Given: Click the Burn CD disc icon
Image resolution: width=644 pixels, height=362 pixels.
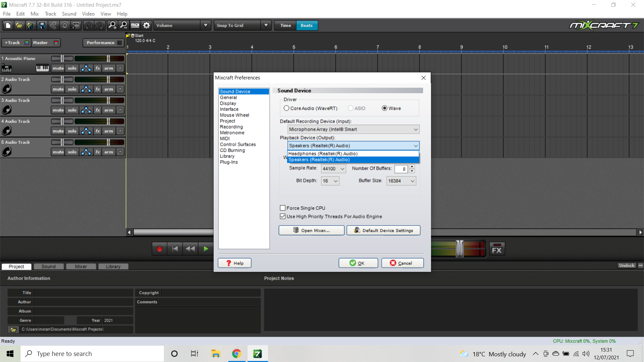Looking at the screenshot, I should click(x=65, y=25).
